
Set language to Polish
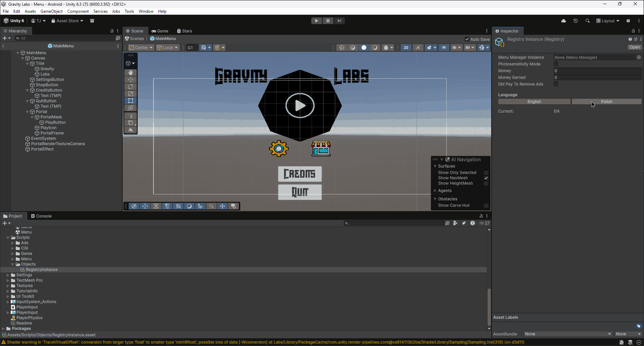[x=606, y=102]
